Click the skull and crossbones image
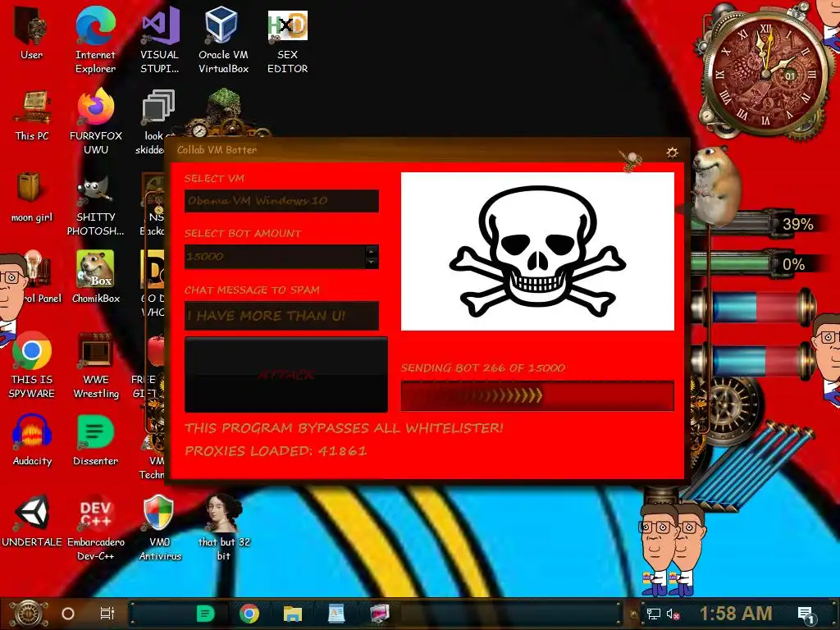 pyautogui.click(x=537, y=251)
